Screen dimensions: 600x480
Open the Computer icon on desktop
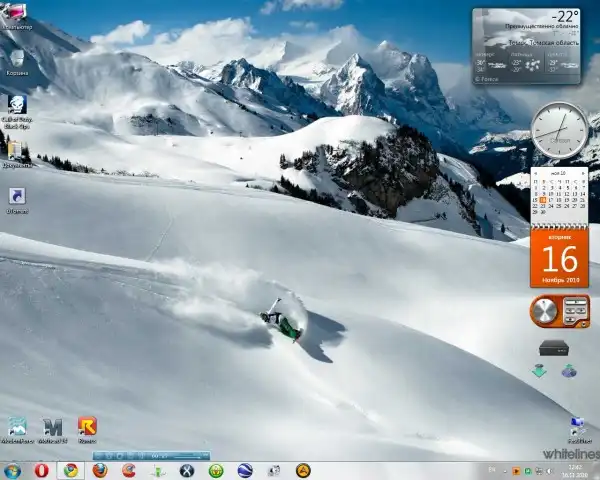pyautogui.click(x=17, y=13)
